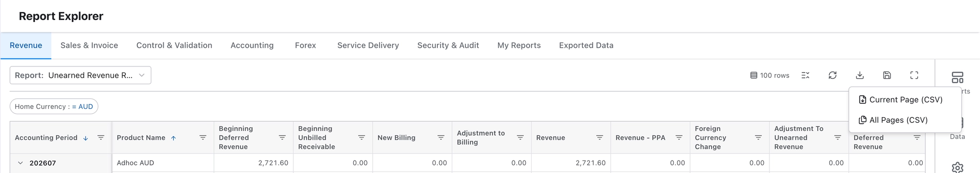The width and height of the screenshot is (980, 173).
Task: Click the descending sort arrow on Accounting Period
Action: tap(86, 138)
